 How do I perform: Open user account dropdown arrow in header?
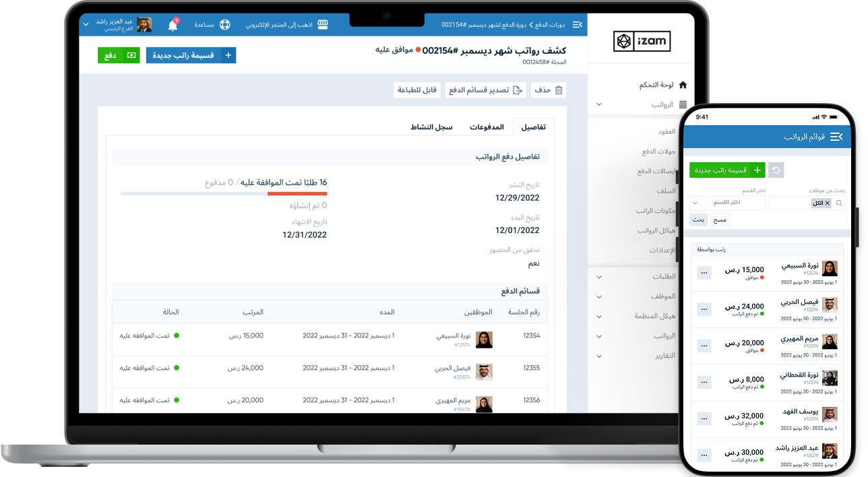(x=86, y=25)
